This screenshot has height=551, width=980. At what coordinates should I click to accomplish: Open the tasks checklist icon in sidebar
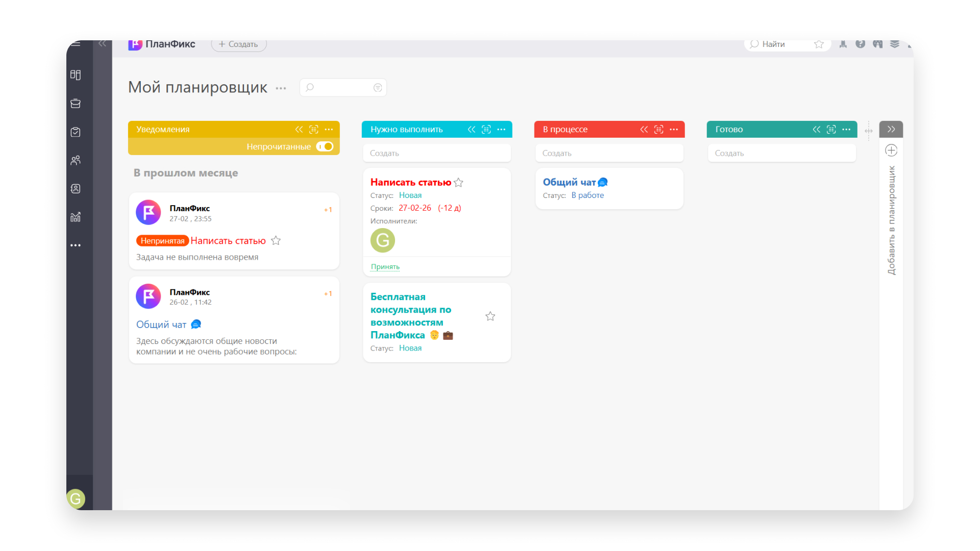[x=76, y=132]
